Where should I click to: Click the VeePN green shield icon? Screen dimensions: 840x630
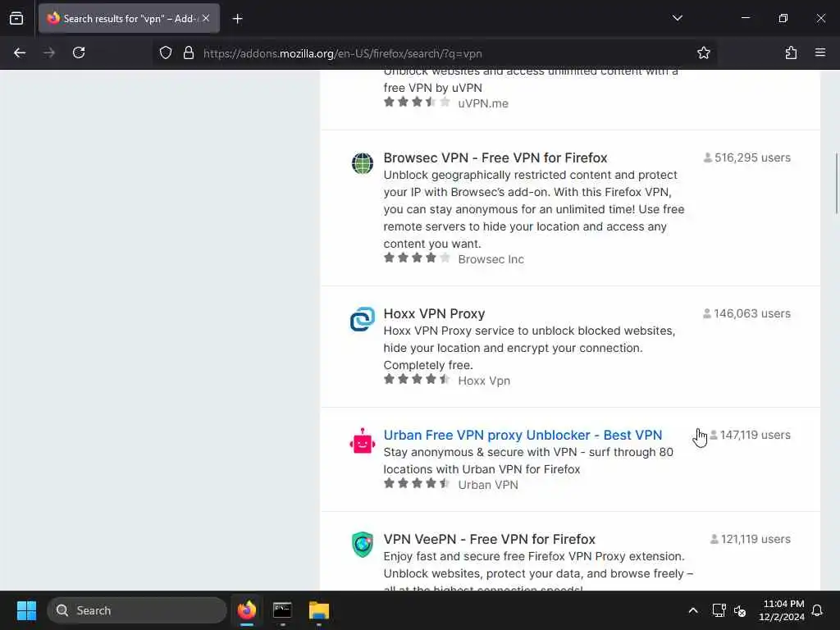point(362,545)
